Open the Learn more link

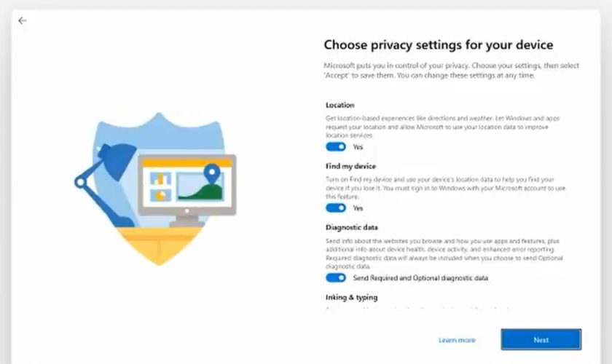[457, 340]
